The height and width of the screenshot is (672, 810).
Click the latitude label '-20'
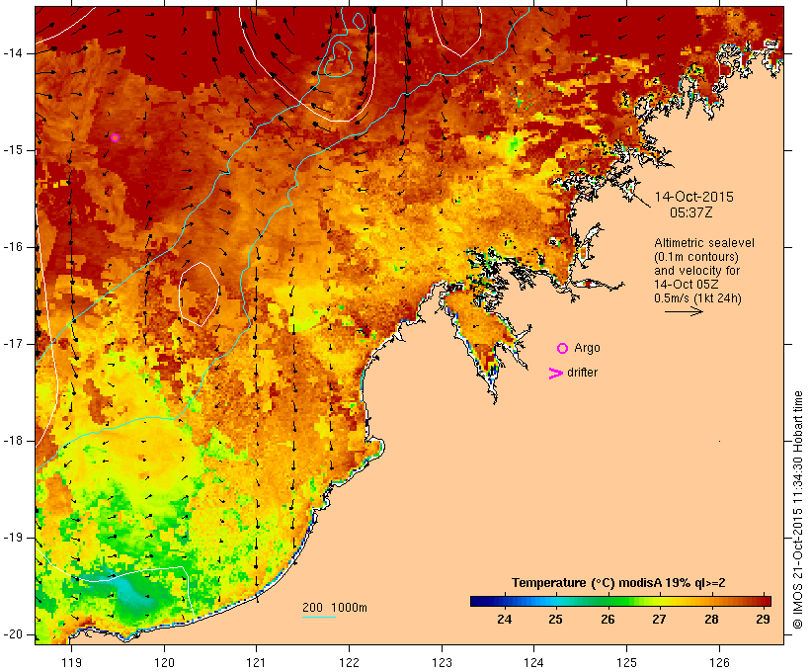(13, 634)
